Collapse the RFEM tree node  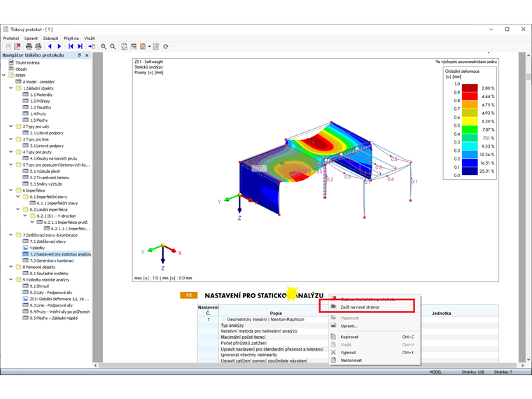click(3, 76)
